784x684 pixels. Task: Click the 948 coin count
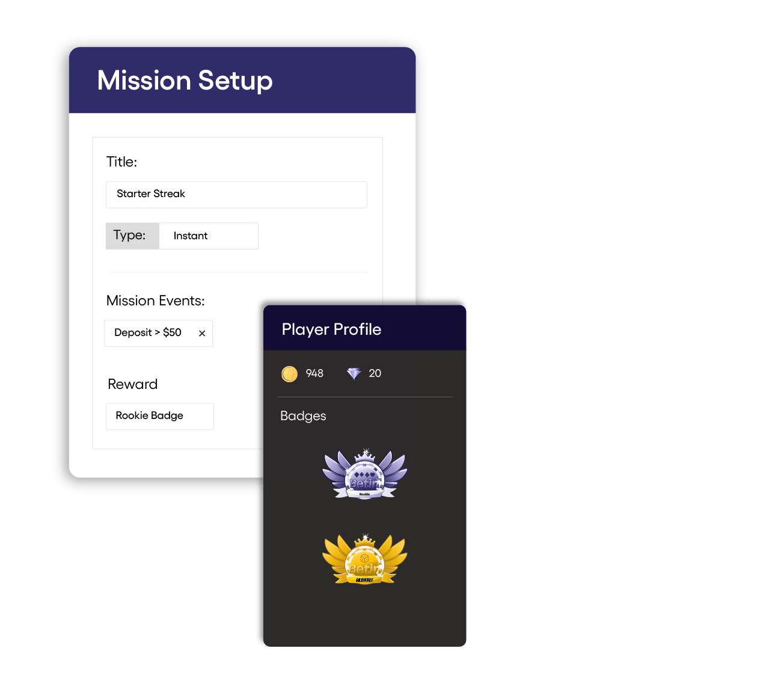(314, 373)
